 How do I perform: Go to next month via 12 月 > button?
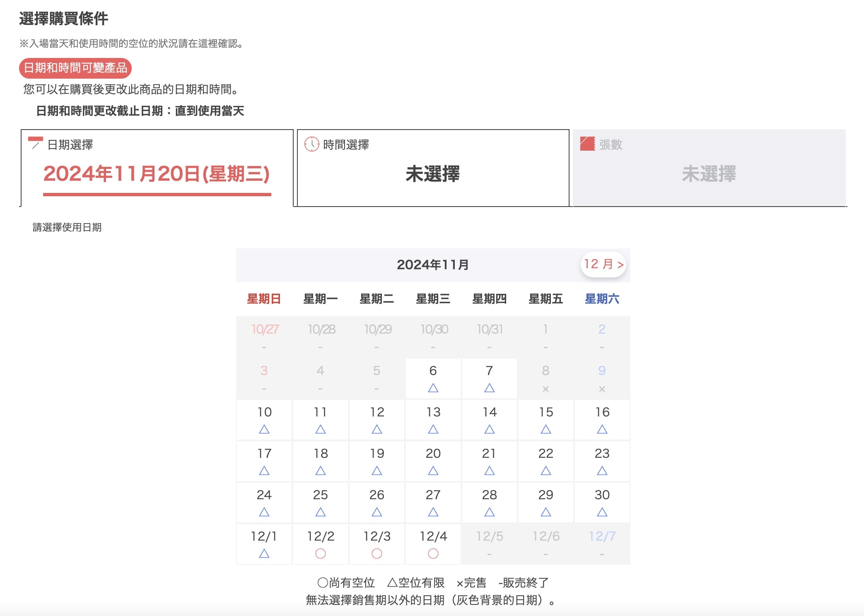603,264
